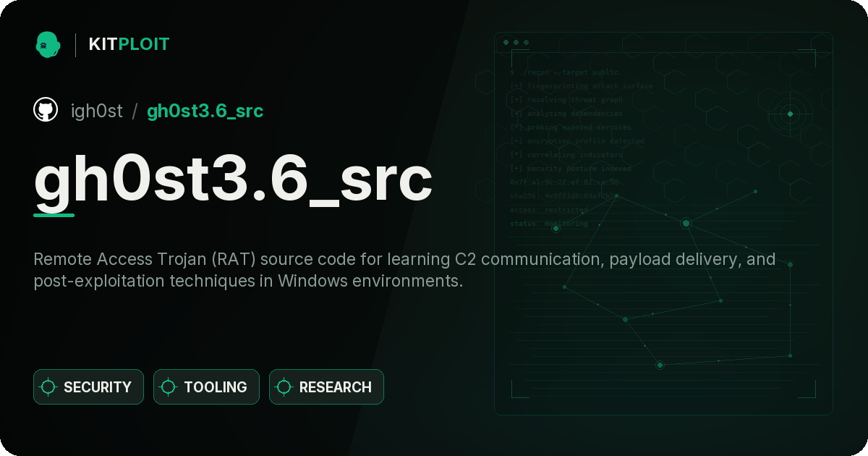This screenshot has height=456, width=868.
Task: Click the 'encryption profile detected' terminal line
Action: coord(577,141)
